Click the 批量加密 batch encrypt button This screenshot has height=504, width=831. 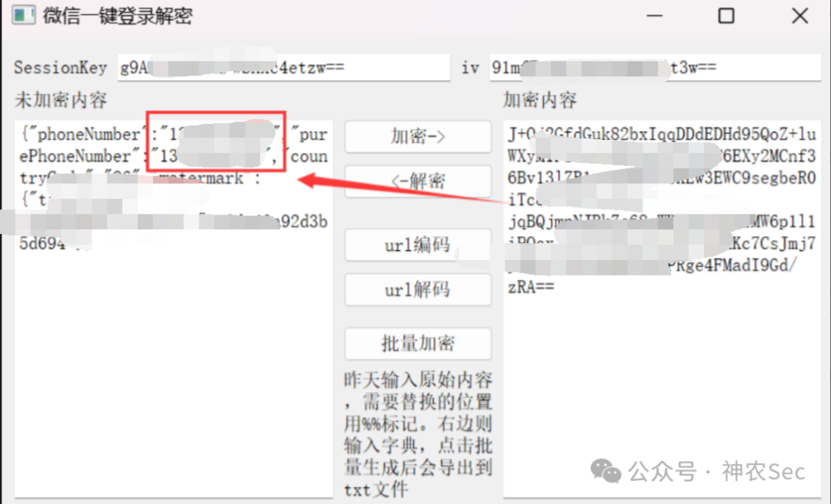coord(418,343)
